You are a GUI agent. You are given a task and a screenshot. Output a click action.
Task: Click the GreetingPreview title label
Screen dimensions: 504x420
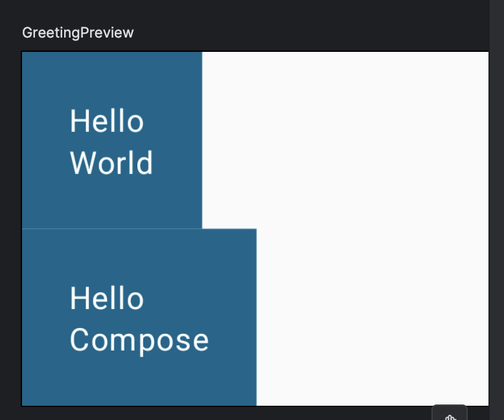(x=78, y=33)
